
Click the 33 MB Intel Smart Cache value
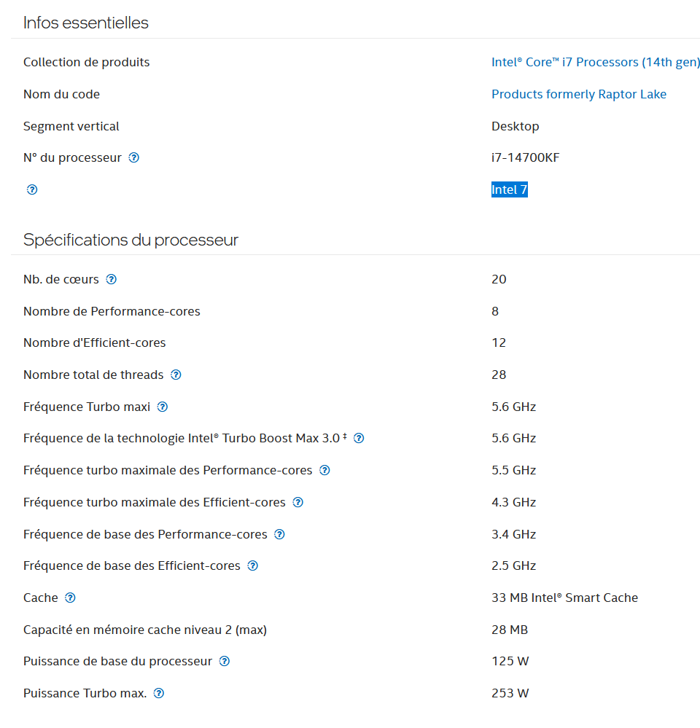(x=565, y=598)
